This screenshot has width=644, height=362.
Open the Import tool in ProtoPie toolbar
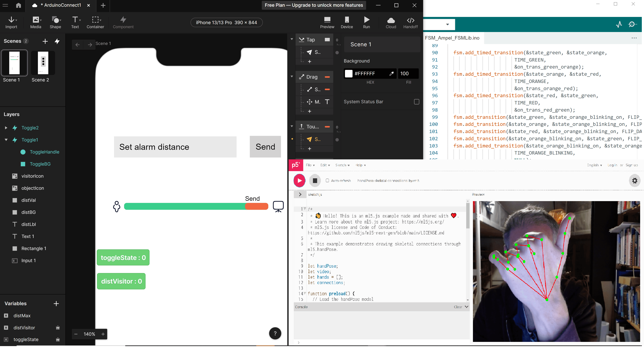11,22
